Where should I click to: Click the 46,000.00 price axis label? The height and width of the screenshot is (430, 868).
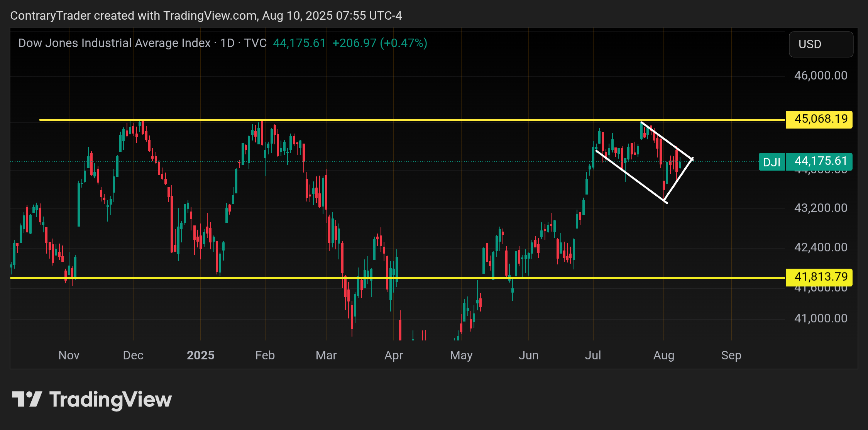coord(821,76)
